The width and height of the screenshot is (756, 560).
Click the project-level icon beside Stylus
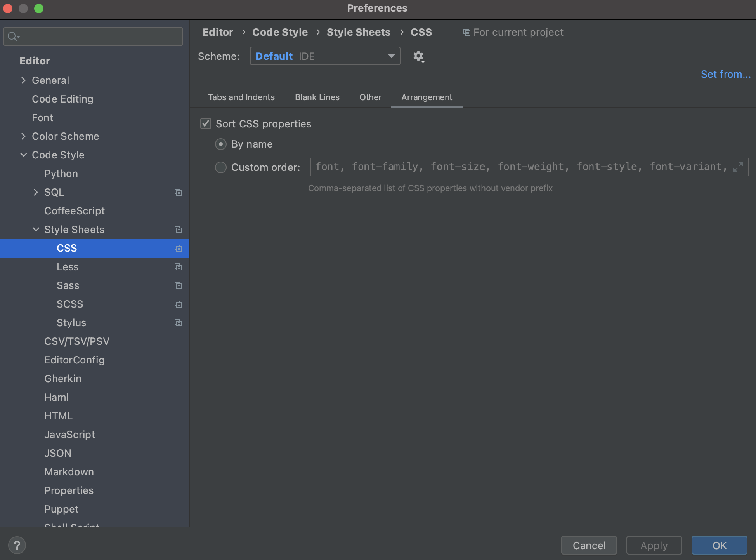point(178,323)
